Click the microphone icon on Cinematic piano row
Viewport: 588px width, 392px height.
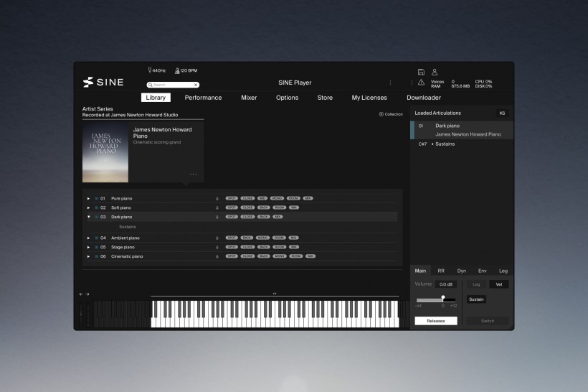[217, 256]
